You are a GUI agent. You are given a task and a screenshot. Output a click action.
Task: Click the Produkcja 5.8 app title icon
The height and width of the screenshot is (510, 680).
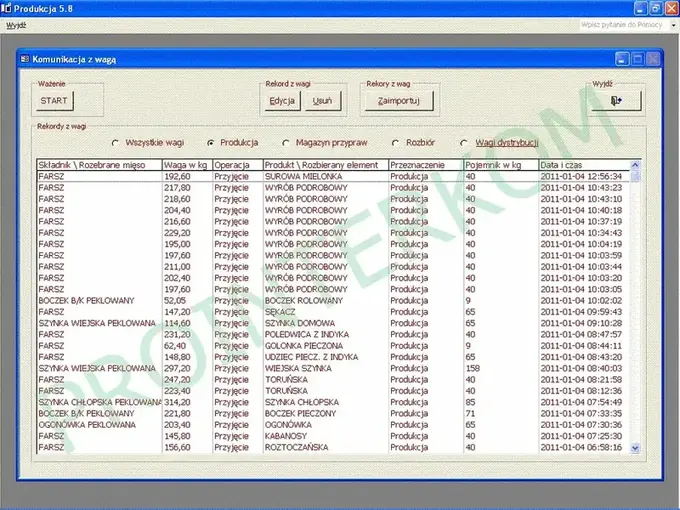[x=6, y=8]
